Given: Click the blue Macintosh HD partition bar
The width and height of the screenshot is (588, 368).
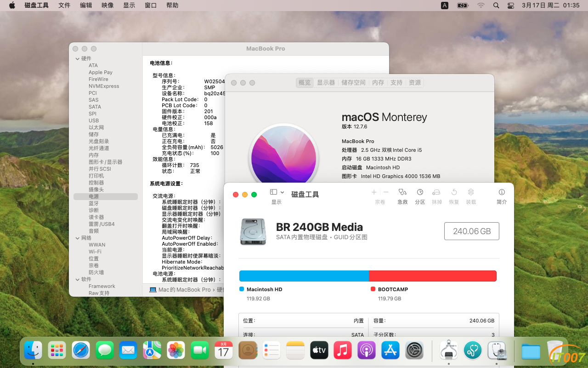Looking at the screenshot, I should click(304, 276).
